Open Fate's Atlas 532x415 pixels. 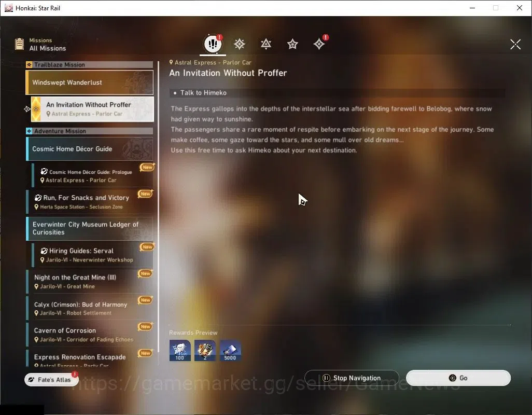51,379
